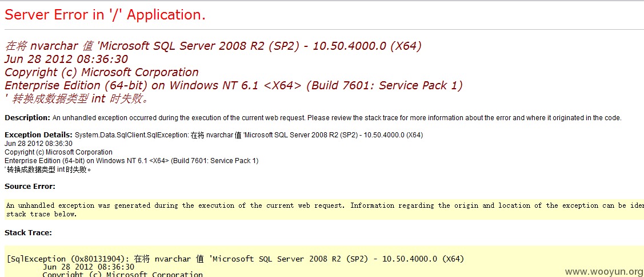Viewport: 644px width, 277px height.
Task: Click the "Server Error in '/' Application." heading
Action: click(x=105, y=15)
